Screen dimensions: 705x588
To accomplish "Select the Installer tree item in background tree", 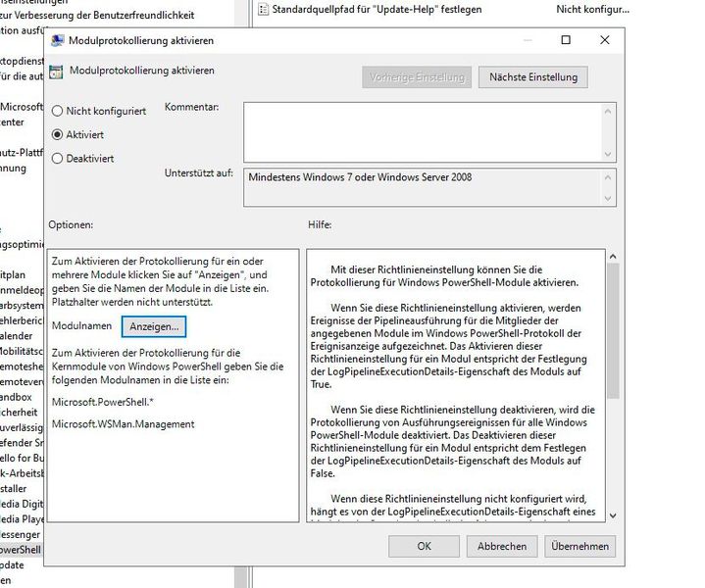I will tap(13, 488).
